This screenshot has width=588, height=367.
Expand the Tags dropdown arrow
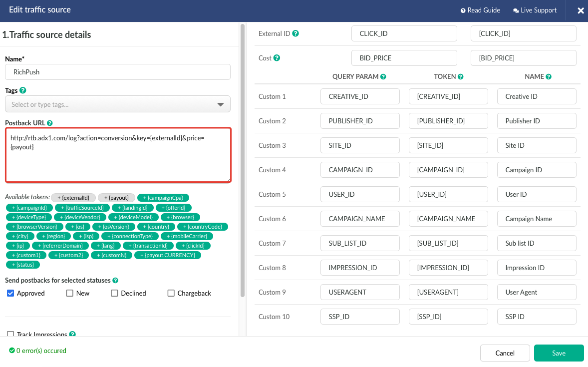tap(221, 104)
